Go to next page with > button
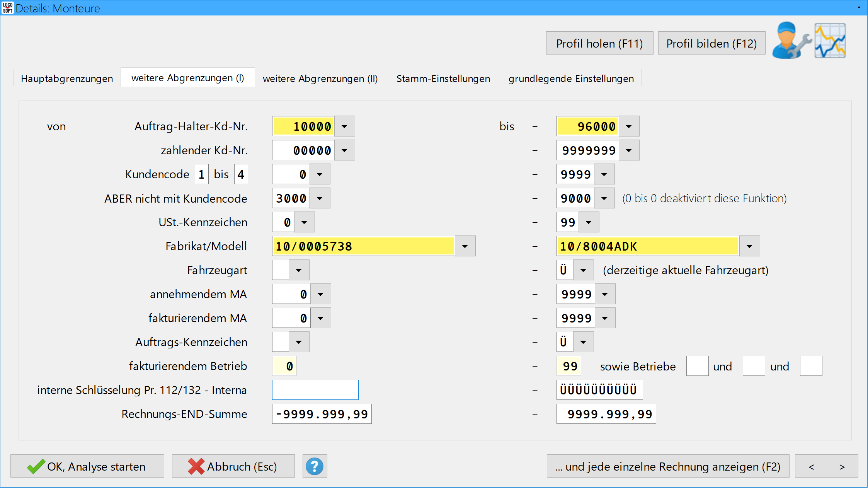The height and width of the screenshot is (488, 868). [x=842, y=466]
